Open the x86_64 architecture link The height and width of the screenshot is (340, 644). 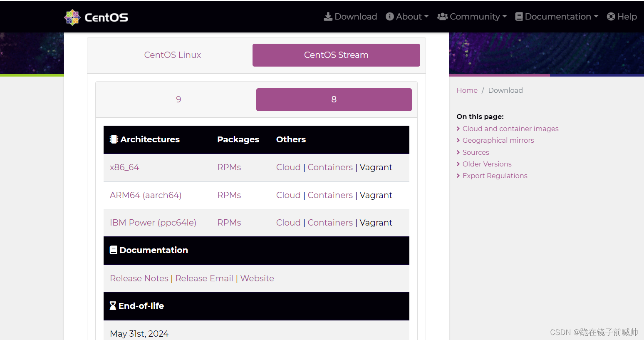click(x=124, y=167)
